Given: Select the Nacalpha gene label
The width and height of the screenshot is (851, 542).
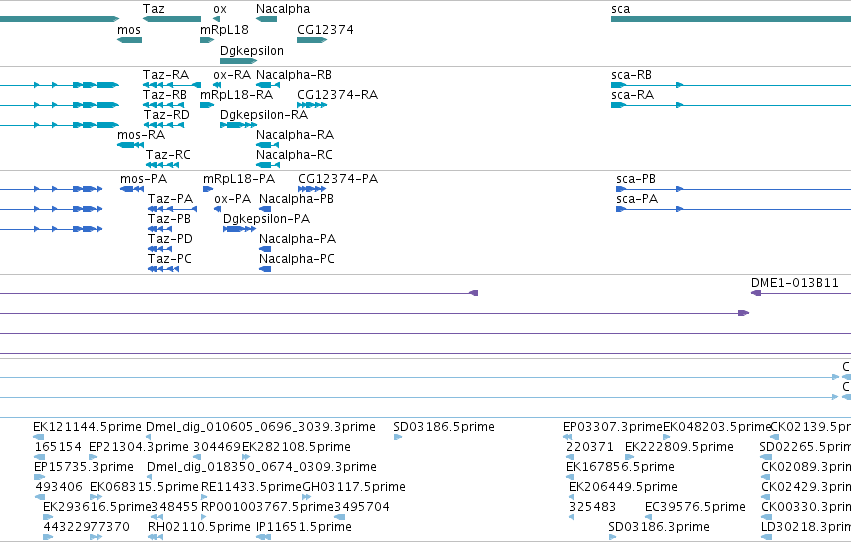Looking at the screenshot, I should (x=283, y=9).
